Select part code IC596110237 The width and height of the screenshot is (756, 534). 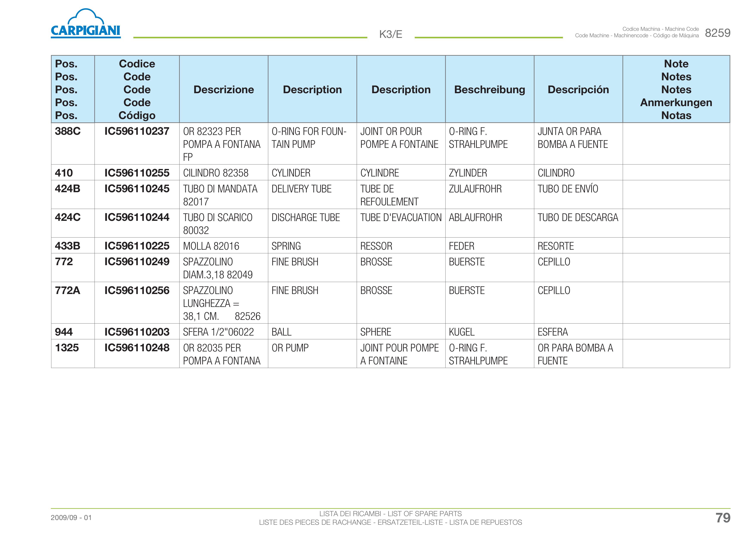click(x=137, y=131)
